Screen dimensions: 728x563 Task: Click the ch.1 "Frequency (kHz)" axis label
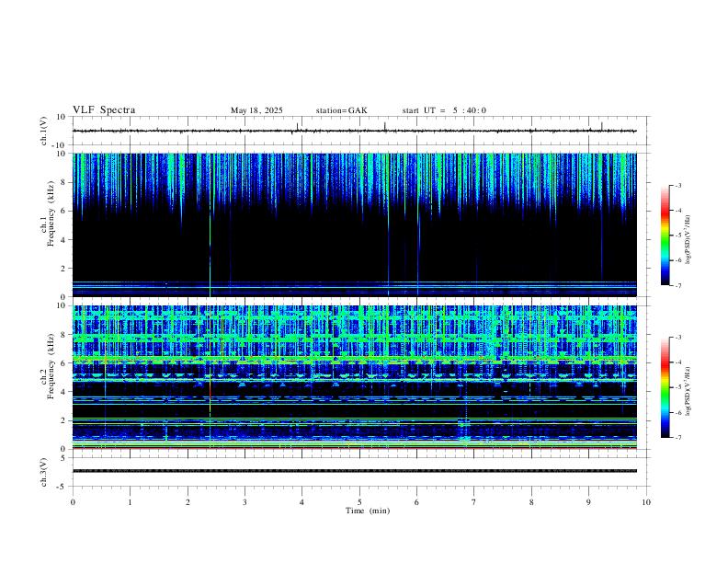[51, 213]
